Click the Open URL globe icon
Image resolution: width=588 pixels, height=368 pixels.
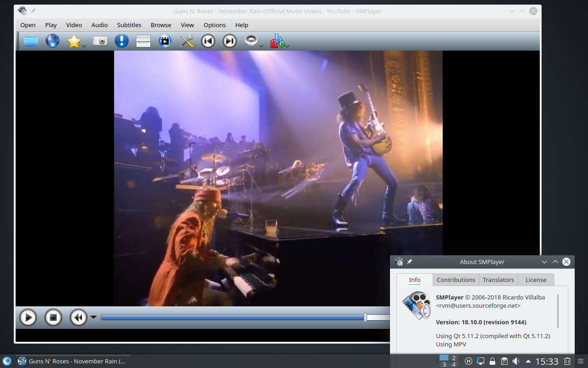52,41
